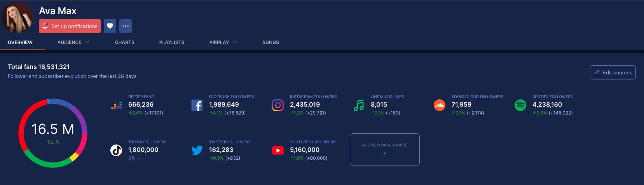Click the Edit sources button
This screenshot has width=644, height=185.
point(613,72)
